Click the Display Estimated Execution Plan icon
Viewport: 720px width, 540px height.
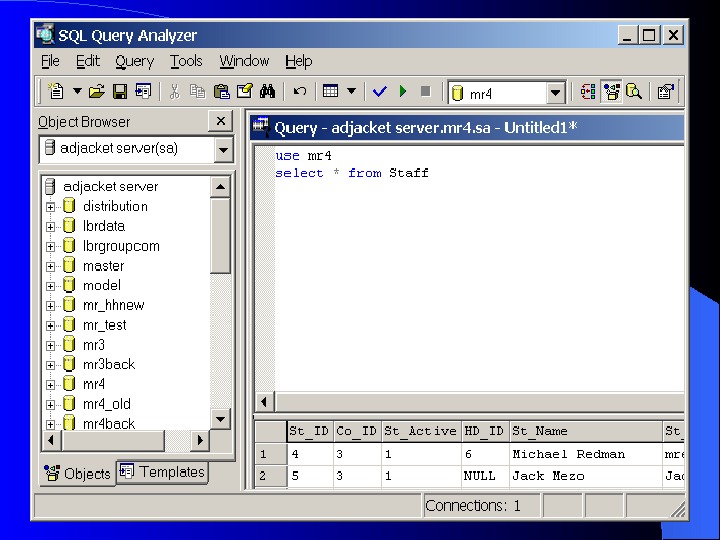tap(588, 91)
